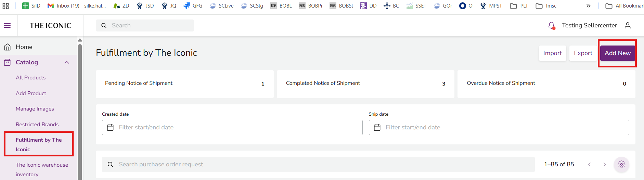Collapse the Catalog section chevron
The image size is (644, 180).
[x=67, y=62]
